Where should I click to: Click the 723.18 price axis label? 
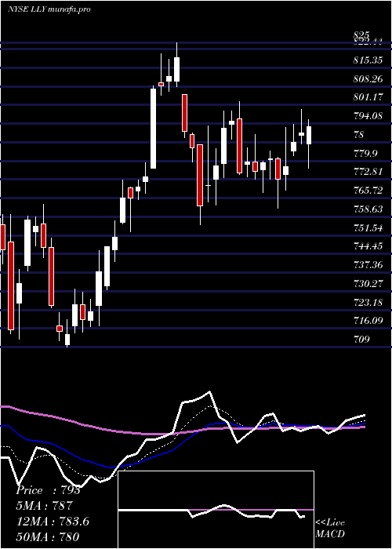click(x=368, y=302)
